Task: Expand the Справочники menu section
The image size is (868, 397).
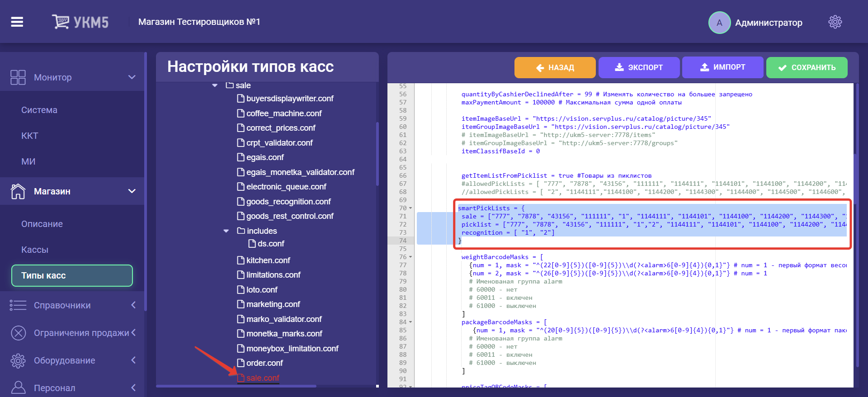Action: click(x=133, y=305)
